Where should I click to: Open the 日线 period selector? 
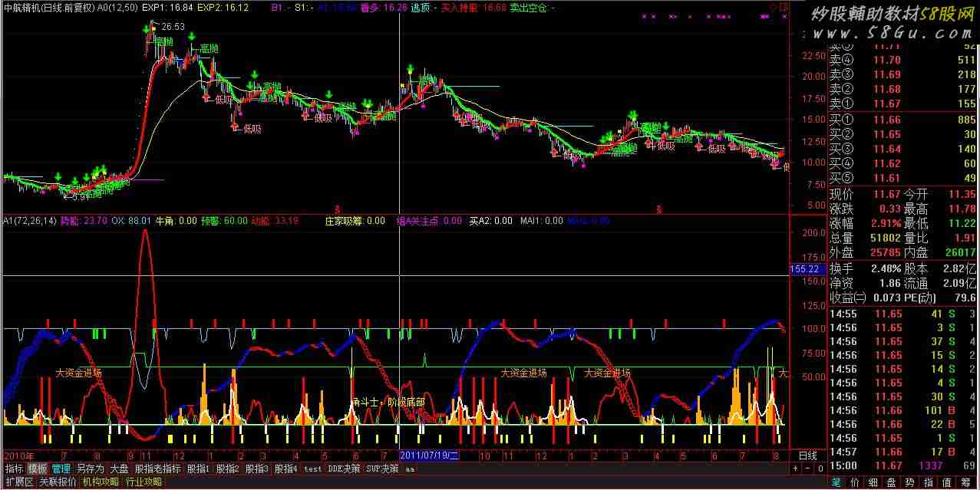click(x=807, y=455)
